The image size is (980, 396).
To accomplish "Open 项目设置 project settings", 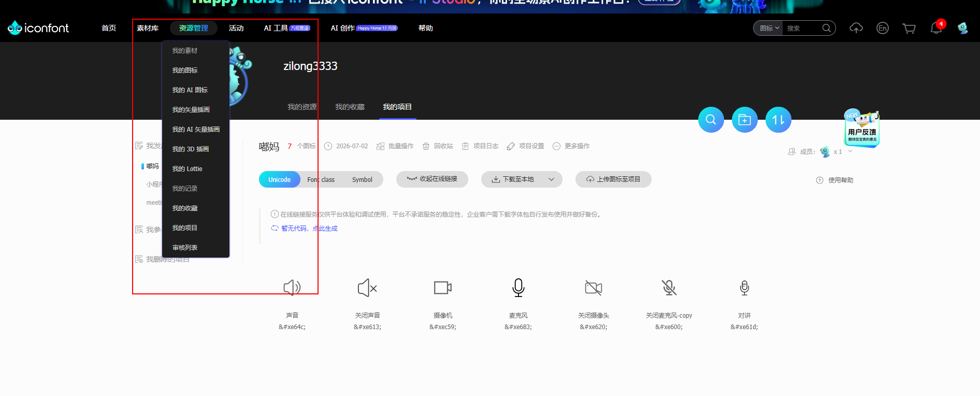I will (x=526, y=146).
